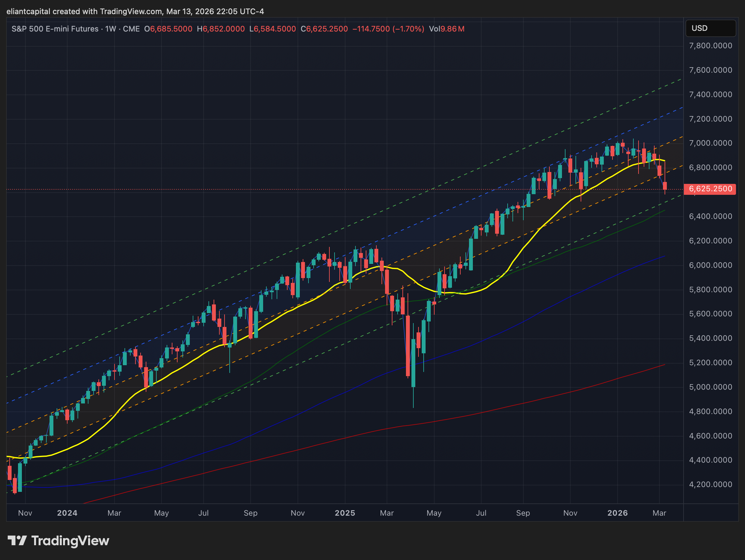745x560 pixels.
Task: Click the red 6,625.2500 price label
Action: coord(710,189)
